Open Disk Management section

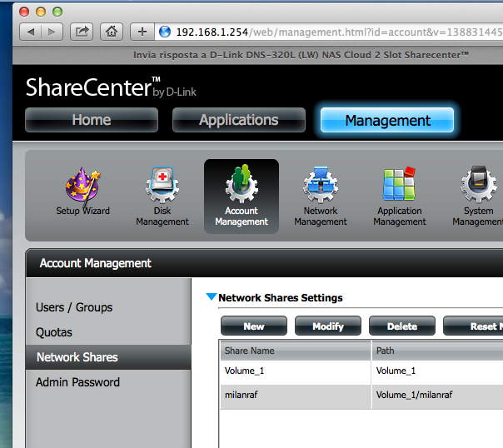pos(162,197)
